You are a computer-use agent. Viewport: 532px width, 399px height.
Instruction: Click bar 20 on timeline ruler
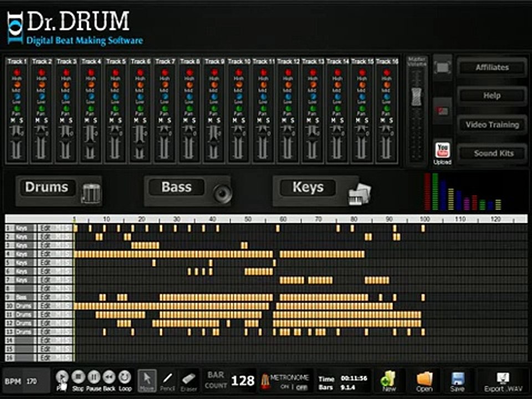142,219
